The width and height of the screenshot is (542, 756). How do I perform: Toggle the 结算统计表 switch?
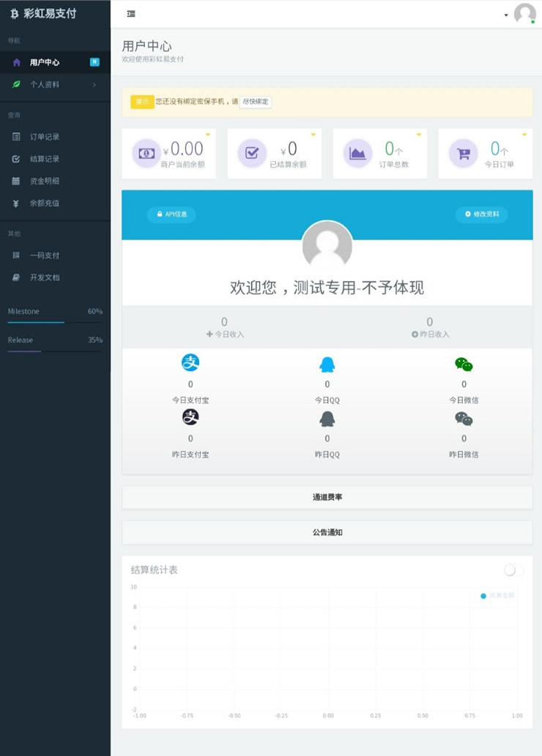click(513, 570)
